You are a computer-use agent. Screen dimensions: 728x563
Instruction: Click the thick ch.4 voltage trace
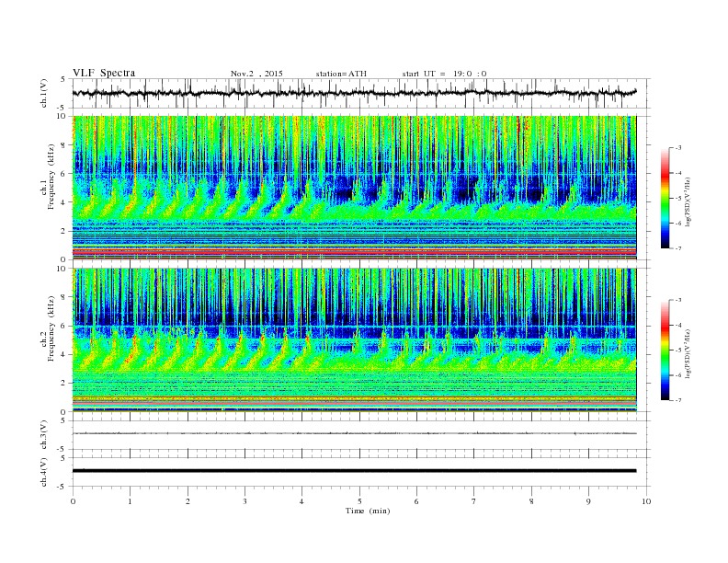(354, 471)
